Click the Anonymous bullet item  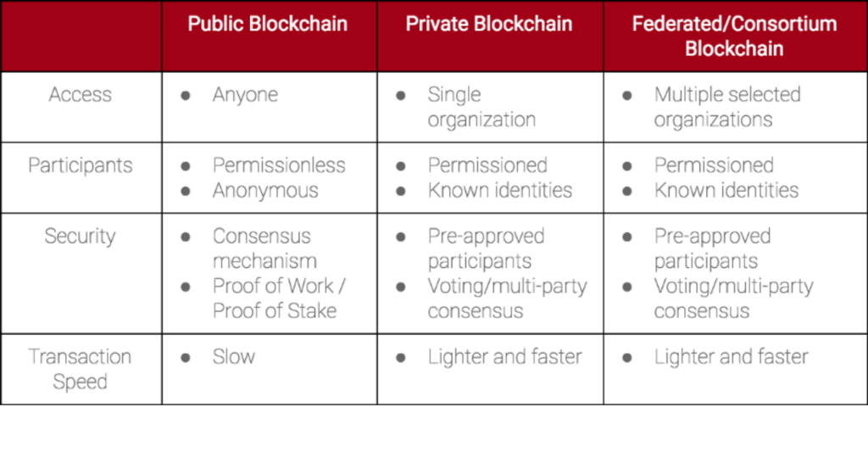(265, 191)
